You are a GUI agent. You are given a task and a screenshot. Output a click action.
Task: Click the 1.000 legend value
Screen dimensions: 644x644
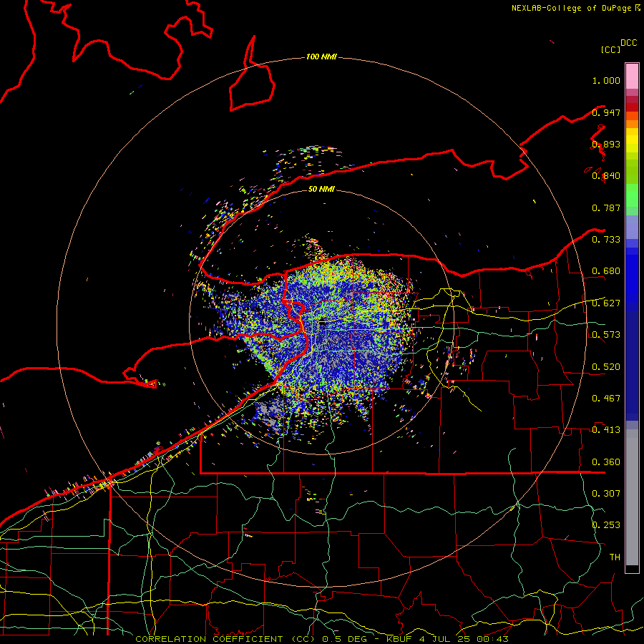[606, 80]
